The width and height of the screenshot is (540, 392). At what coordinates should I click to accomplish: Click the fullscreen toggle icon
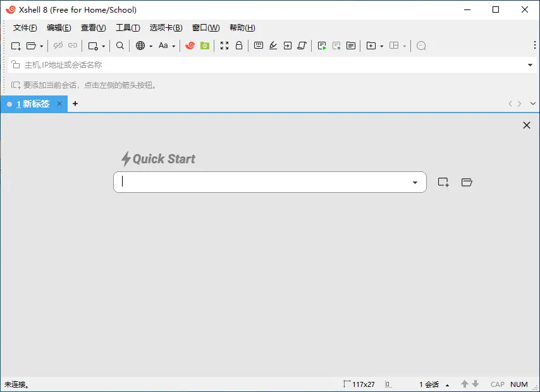(224, 46)
